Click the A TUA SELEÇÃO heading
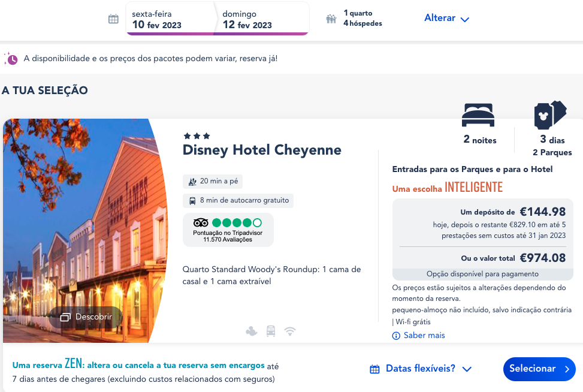Viewport: 583px width, 392px height. coord(45,91)
